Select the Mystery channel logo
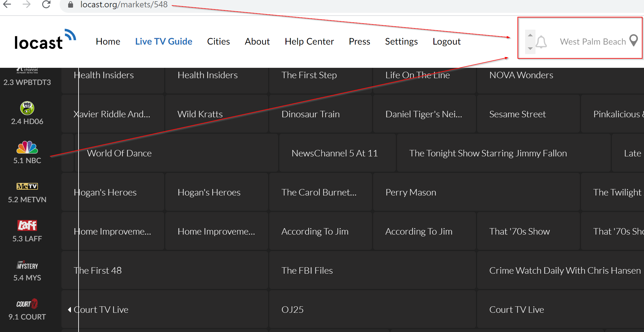This screenshot has height=332, width=644. click(x=27, y=265)
